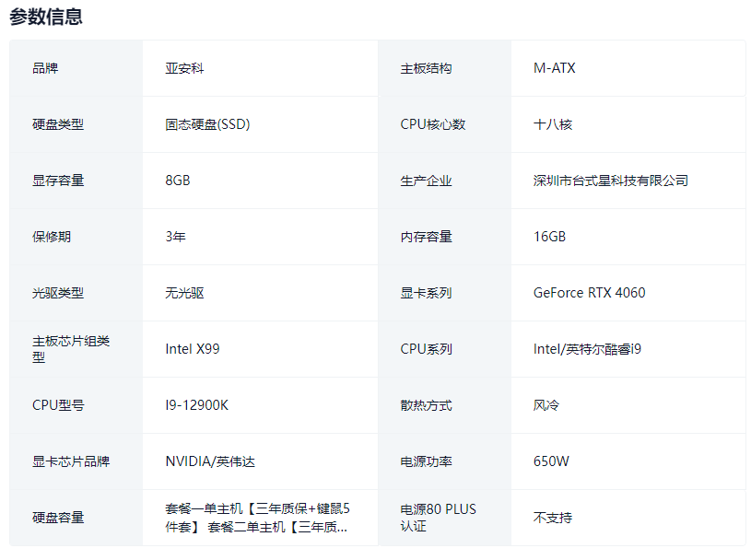Select the 8GB video memory value

[178, 181]
